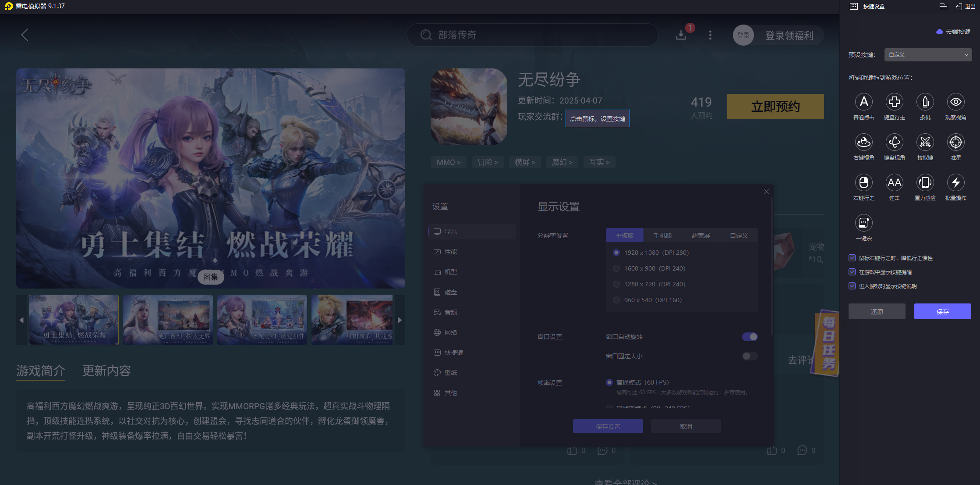The image size is (980, 485).
Task: Click 退出 to exit key settings
Action: pos(965,6)
